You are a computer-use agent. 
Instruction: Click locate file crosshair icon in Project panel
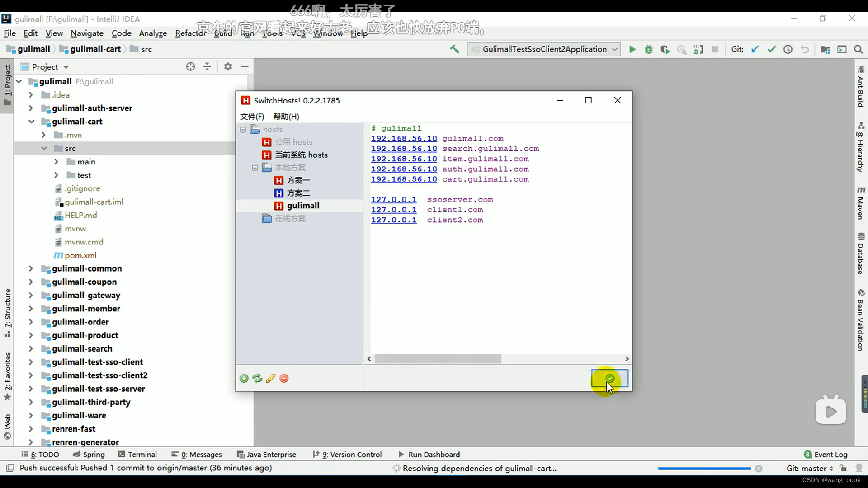(x=191, y=67)
